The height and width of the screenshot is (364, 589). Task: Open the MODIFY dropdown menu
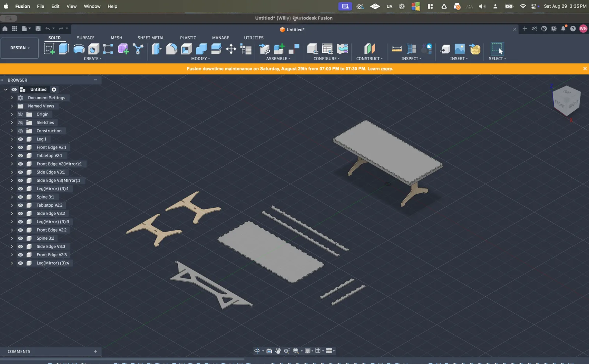(x=201, y=59)
